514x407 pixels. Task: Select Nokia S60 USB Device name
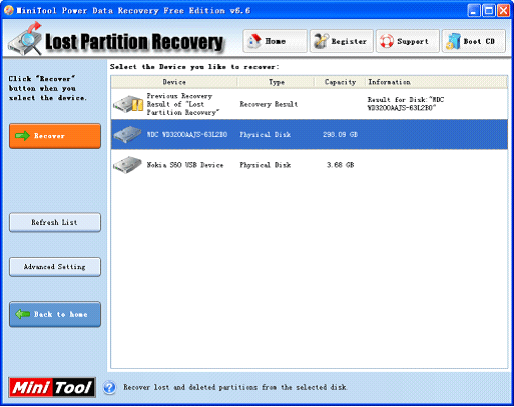pyautogui.click(x=185, y=165)
